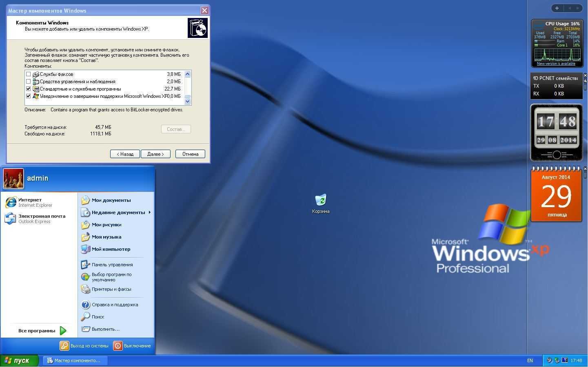The height and width of the screenshot is (367, 588).
Task: Close the Мастер компонентов Windows dialog
Action: point(204,11)
